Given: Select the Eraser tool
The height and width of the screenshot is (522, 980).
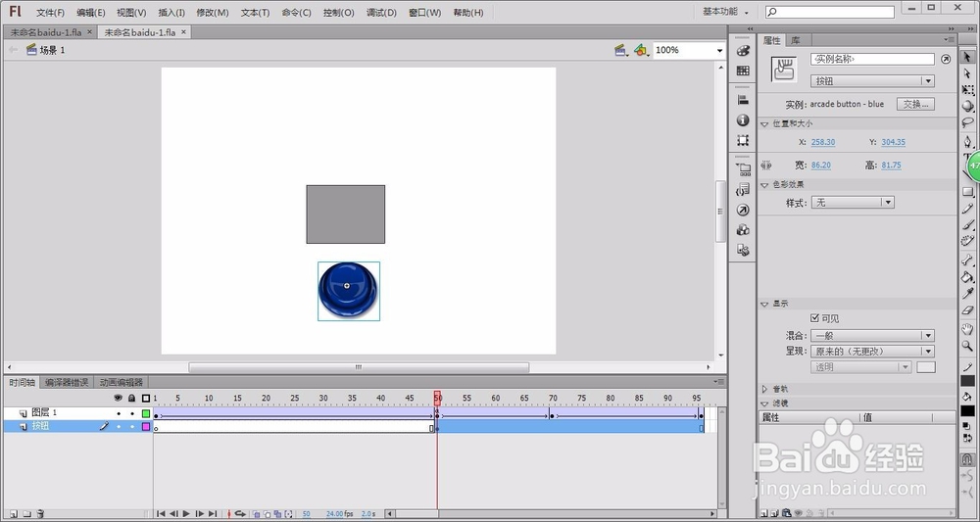Looking at the screenshot, I should click(967, 309).
